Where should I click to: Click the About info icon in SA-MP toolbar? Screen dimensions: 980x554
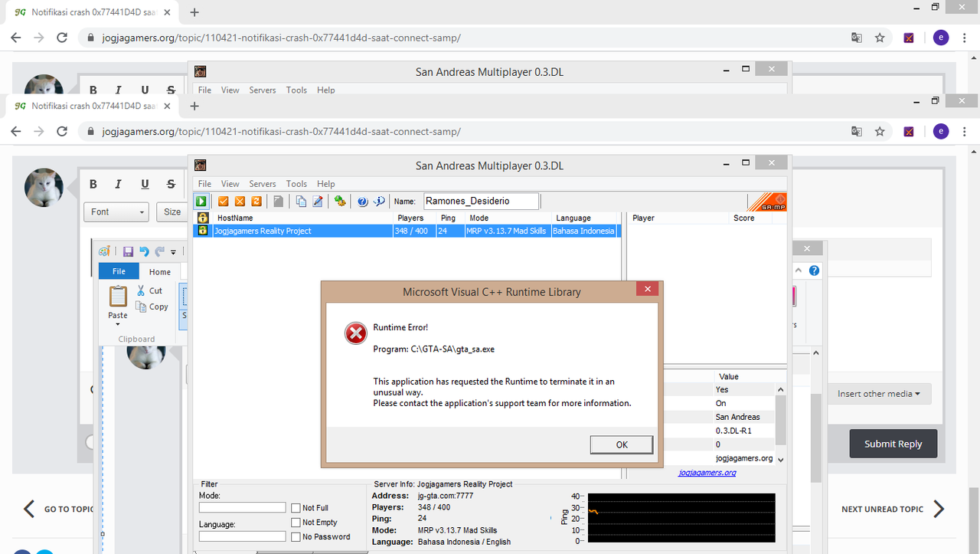380,202
